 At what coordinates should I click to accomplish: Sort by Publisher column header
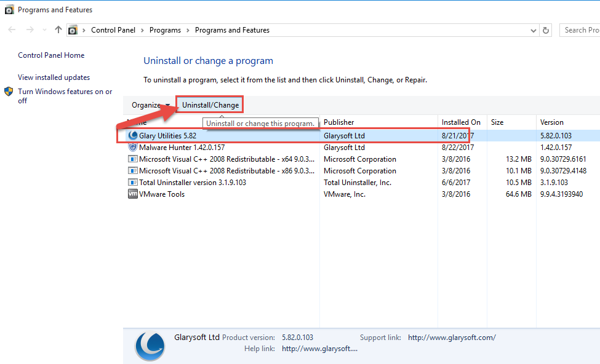pos(378,122)
